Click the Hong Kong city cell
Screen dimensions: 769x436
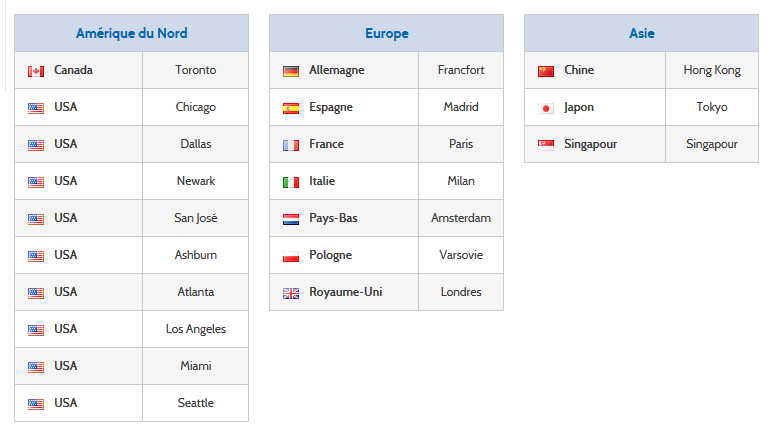tap(712, 70)
